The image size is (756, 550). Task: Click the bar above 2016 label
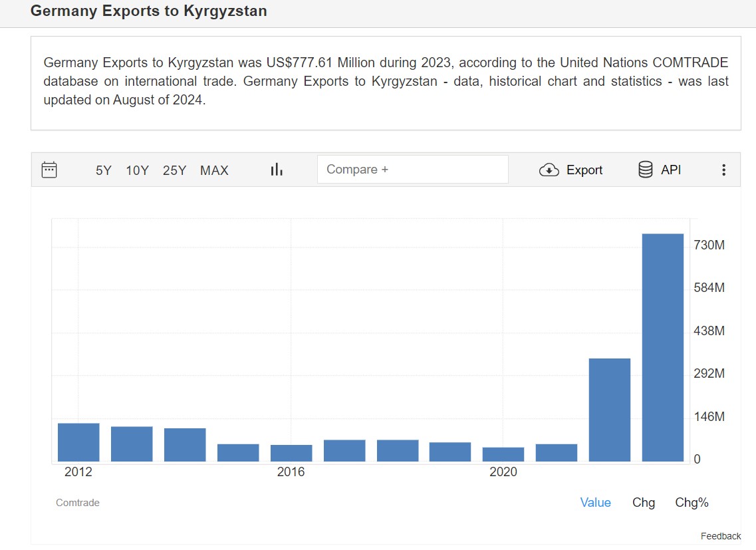(x=291, y=453)
